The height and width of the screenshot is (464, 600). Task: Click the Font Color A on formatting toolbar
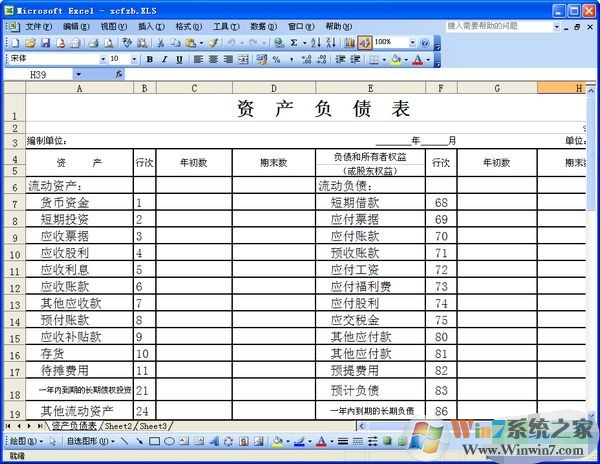point(417,59)
